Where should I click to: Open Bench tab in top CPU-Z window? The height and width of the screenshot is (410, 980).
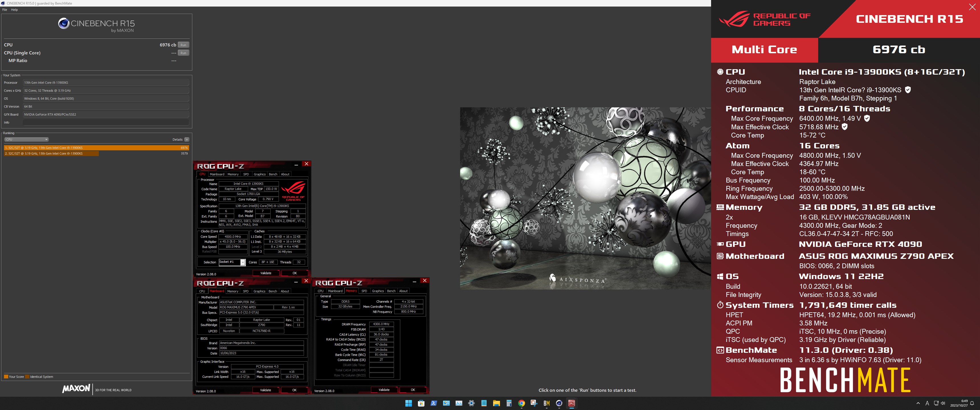pyautogui.click(x=273, y=174)
